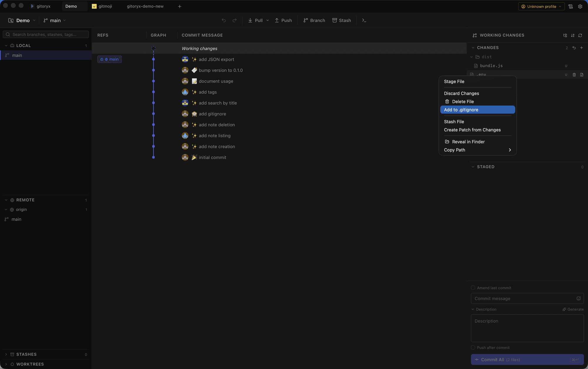Stage all changes with the plus icon
Viewport: 588px width, 369px height.
582,48
